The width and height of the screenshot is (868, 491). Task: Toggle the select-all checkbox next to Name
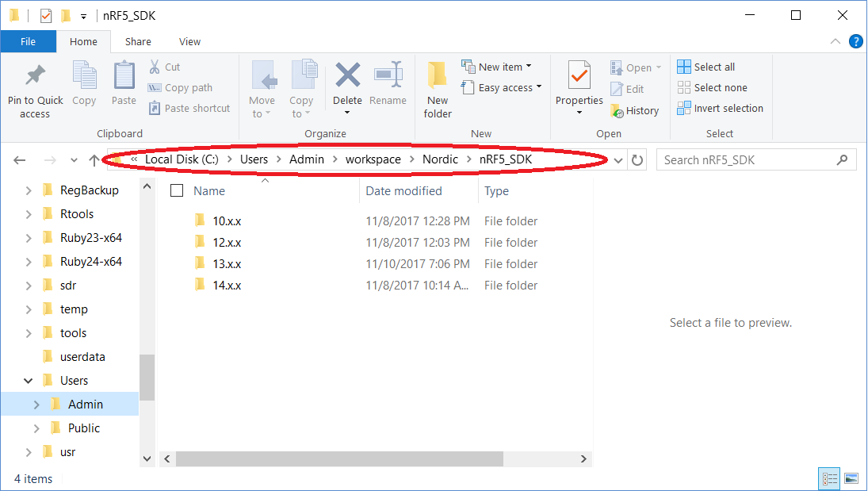point(177,190)
